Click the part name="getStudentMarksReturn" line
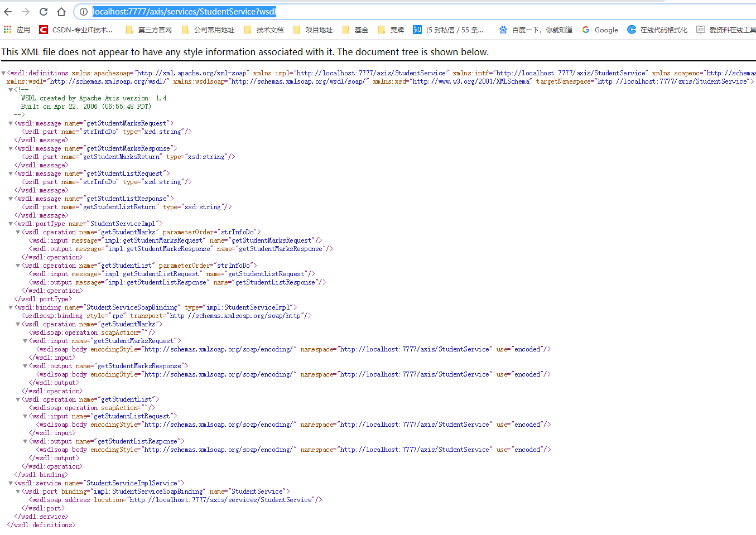Viewport: 756px width, 535px height. click(128, 157)
